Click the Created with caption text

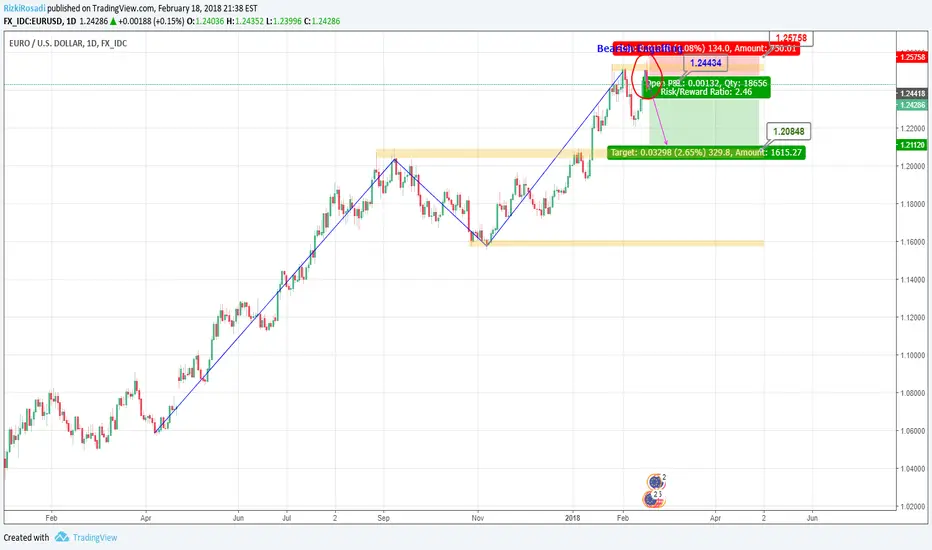pyautogui.click(x=26, y=538)
